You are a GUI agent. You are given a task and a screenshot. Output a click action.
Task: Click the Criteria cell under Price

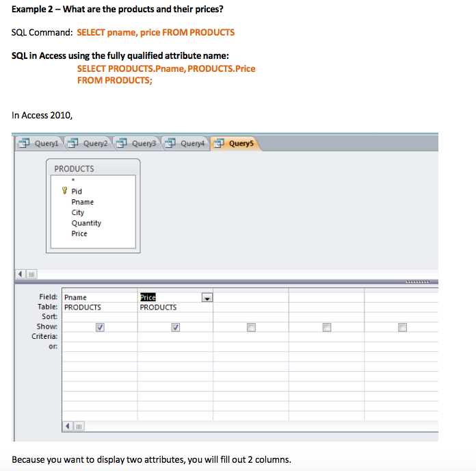coord(176,337)
